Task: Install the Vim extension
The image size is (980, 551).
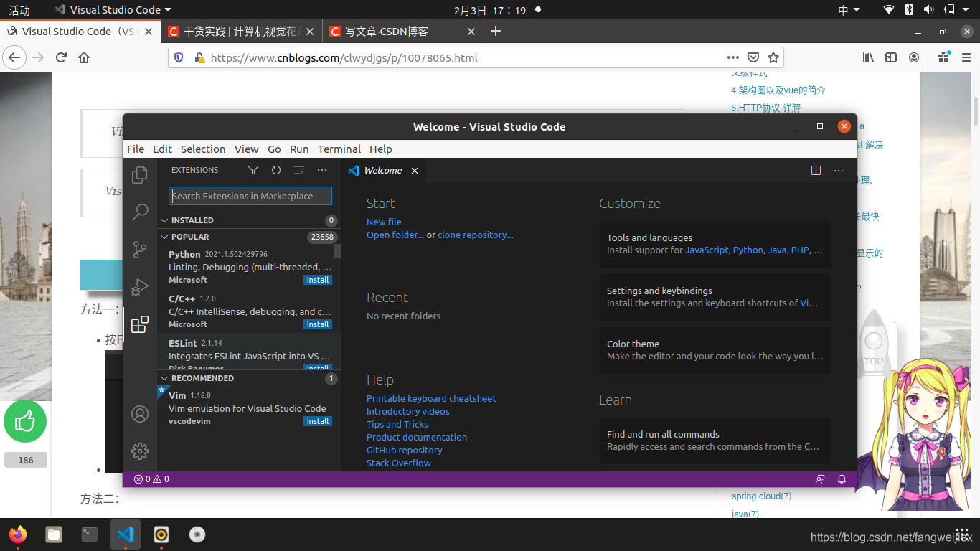Action: [318, 421]
